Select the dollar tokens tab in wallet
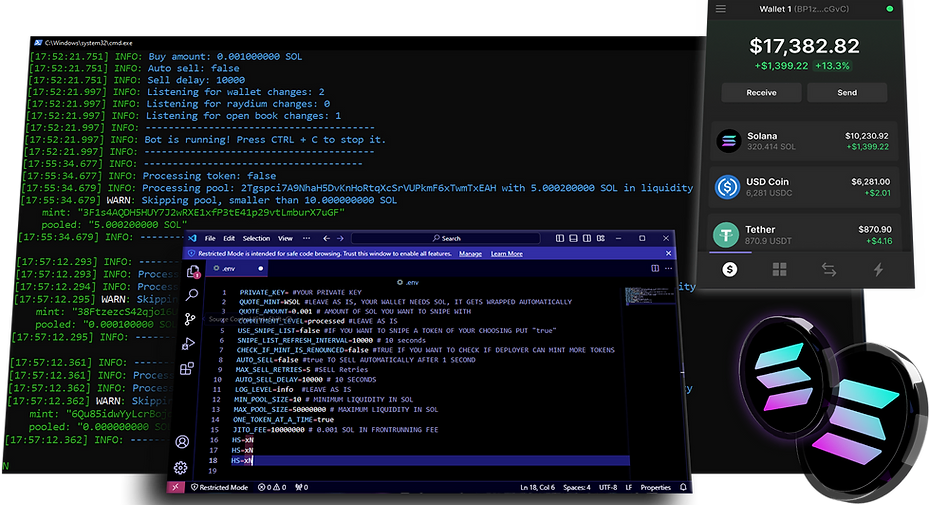Image resolution: width=929 pixels, height=505 pixels. point(730,270)
